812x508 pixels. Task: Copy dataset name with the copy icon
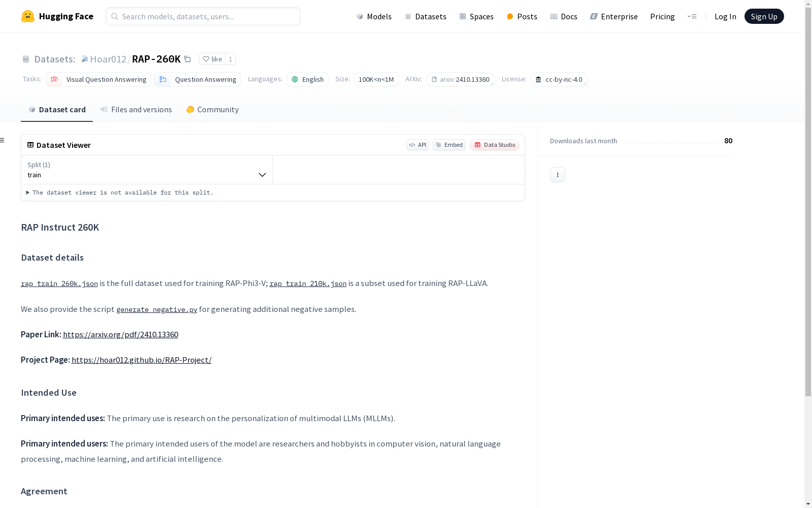click(x=187, y=59)
